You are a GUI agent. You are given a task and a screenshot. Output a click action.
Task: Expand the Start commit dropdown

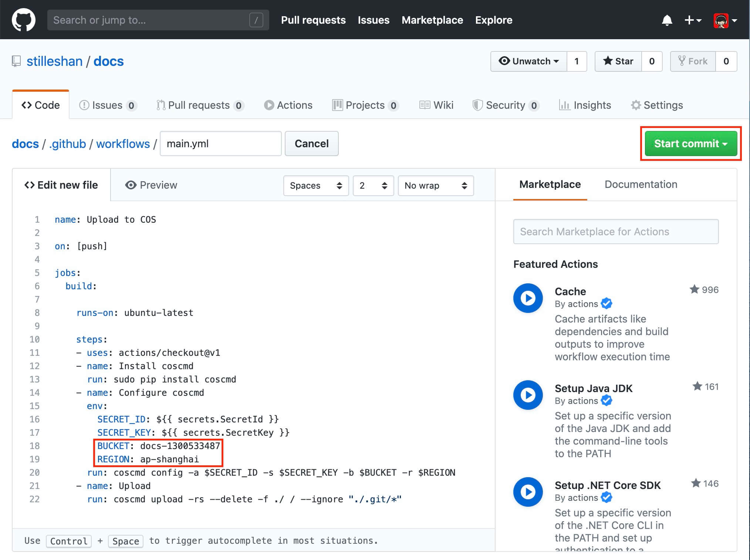tap(690, 144)
